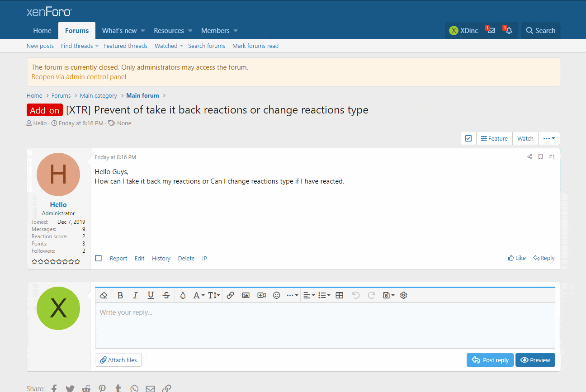Tick the post selection checkbox beside Report
Image resolution: width=586 pixels, height=392 pixels.
pyautogui.click(x=99, y=258)
